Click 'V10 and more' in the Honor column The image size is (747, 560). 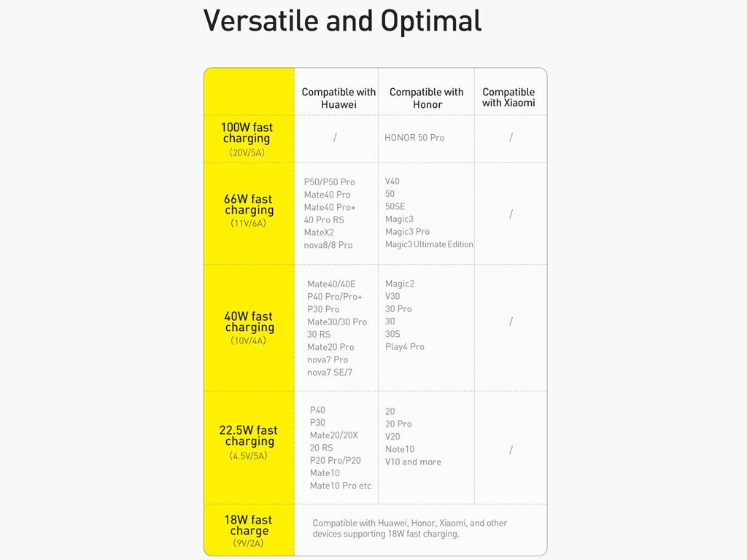pos(413,462)
